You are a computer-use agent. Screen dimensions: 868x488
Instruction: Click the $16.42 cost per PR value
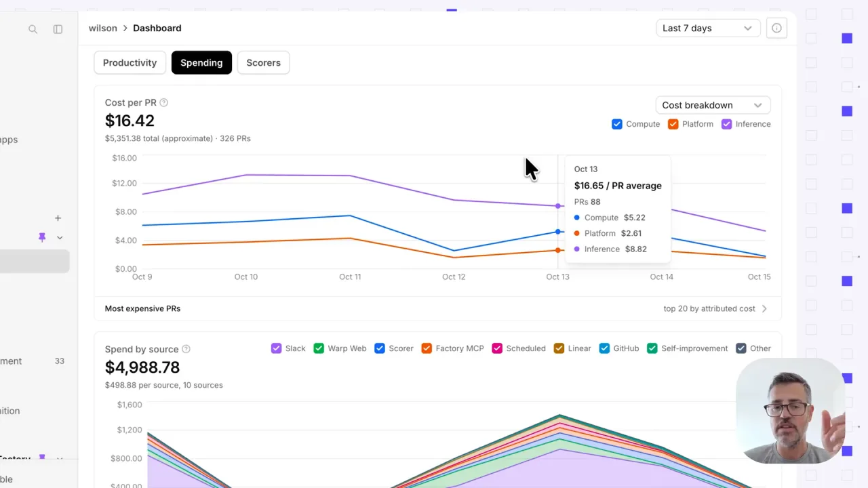(x=130, y=121)
